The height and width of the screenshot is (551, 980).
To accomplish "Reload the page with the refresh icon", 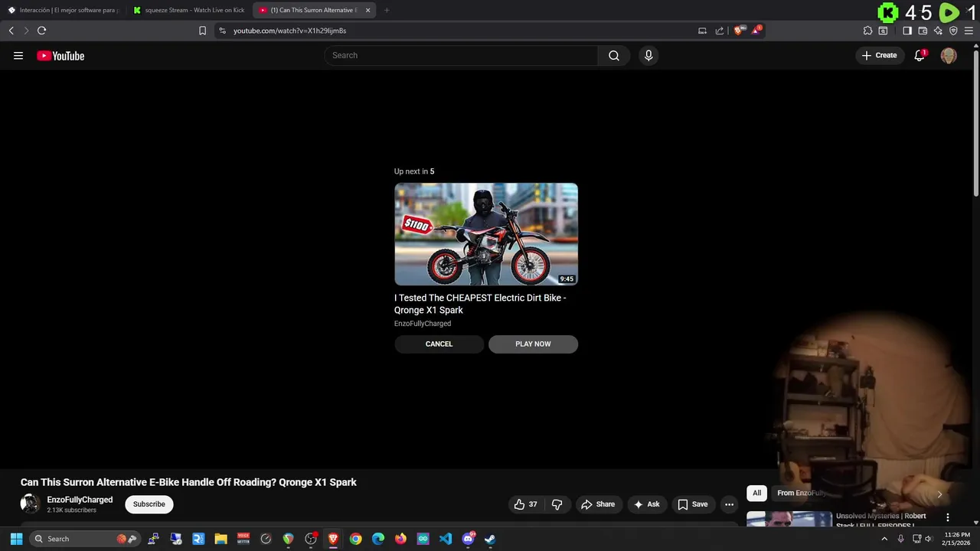I will tap(41, 31).
